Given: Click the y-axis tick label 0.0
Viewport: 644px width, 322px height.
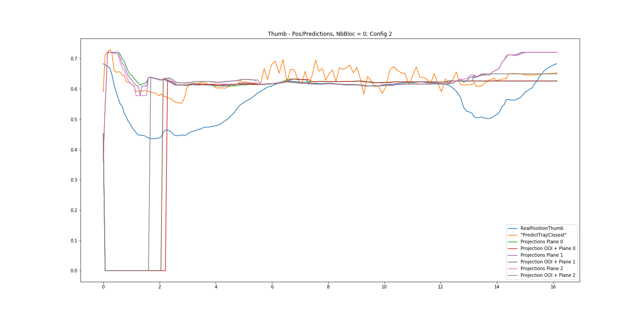Looking at the screenshot, I should pyautogui.click(x=73, y=271).
